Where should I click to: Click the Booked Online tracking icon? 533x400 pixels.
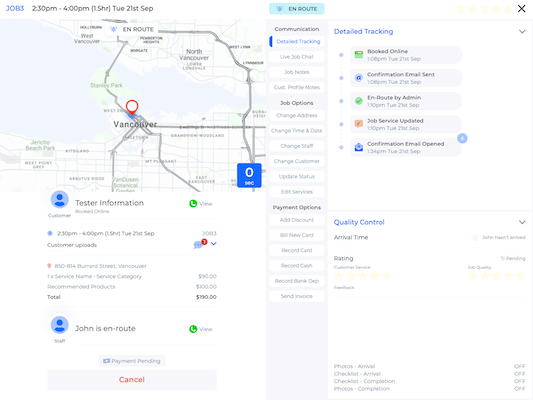359,54
